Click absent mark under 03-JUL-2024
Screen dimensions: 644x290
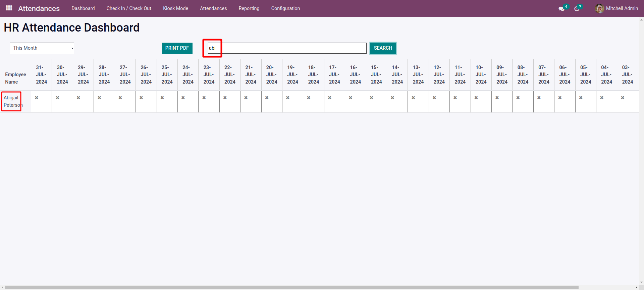point(623,98)
